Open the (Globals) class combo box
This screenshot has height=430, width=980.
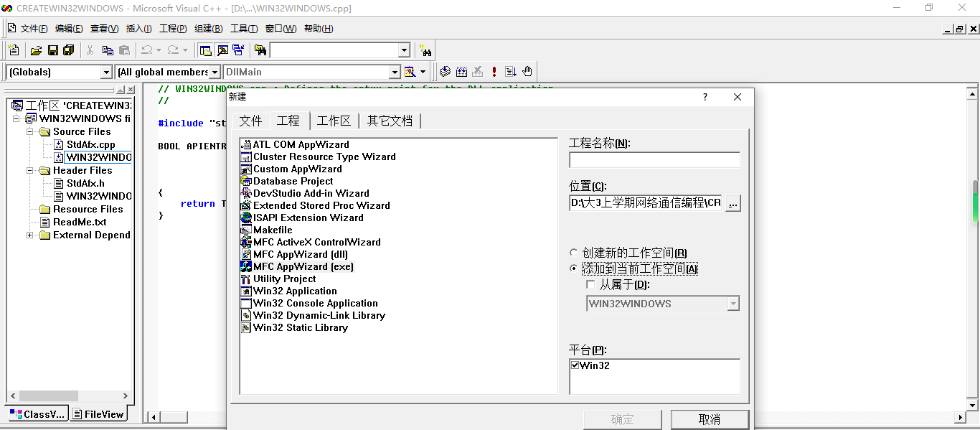pyautogui.click(x=106, y=72)
